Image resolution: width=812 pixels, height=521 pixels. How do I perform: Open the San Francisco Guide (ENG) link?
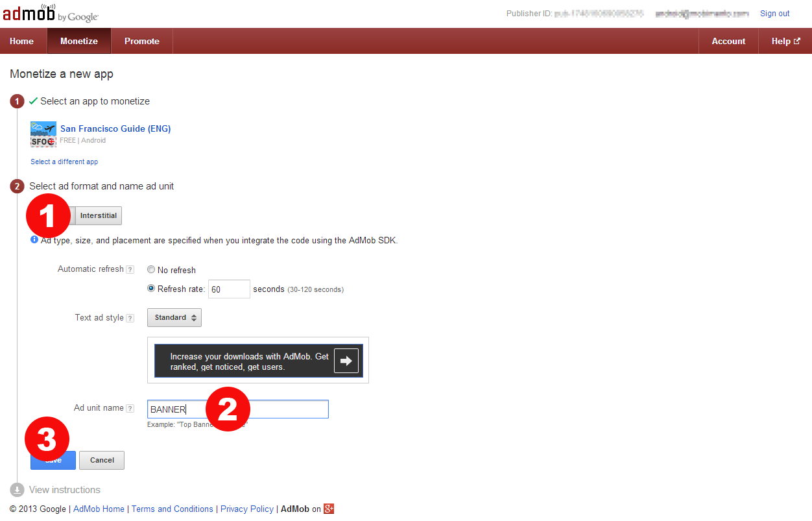115,128
